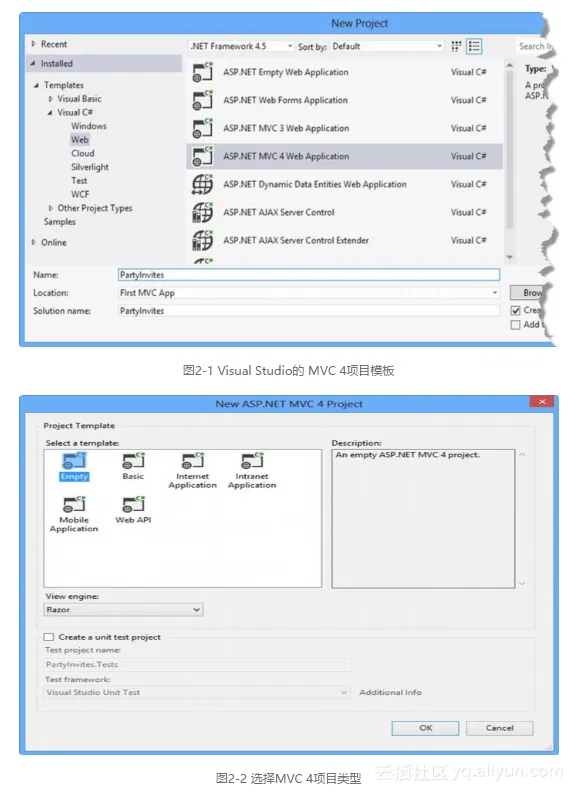574x792 pixels.
Task: Collapse the Templates tree node
Action: [36, 85]
